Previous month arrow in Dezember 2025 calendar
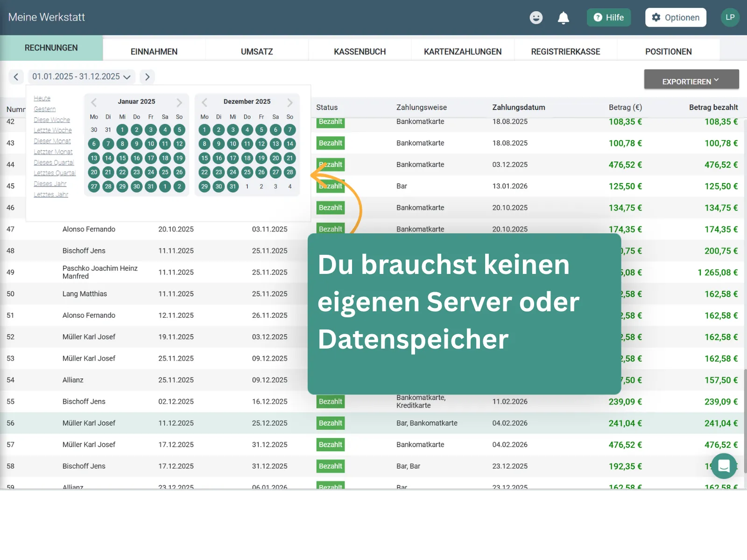Screen dimensions: 747x560 point(204,102)
